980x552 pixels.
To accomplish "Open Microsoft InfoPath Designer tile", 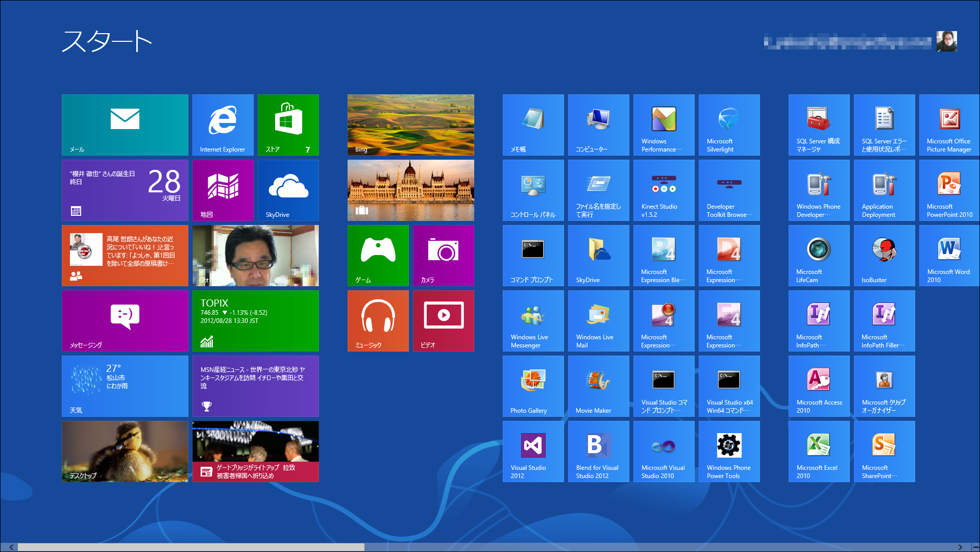I will (819, 321).
